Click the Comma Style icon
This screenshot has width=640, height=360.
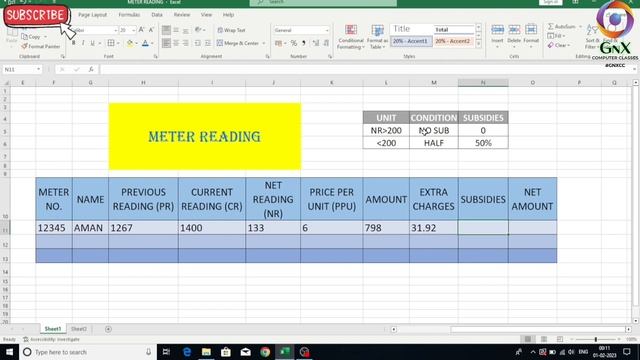[x=304, y=43]
